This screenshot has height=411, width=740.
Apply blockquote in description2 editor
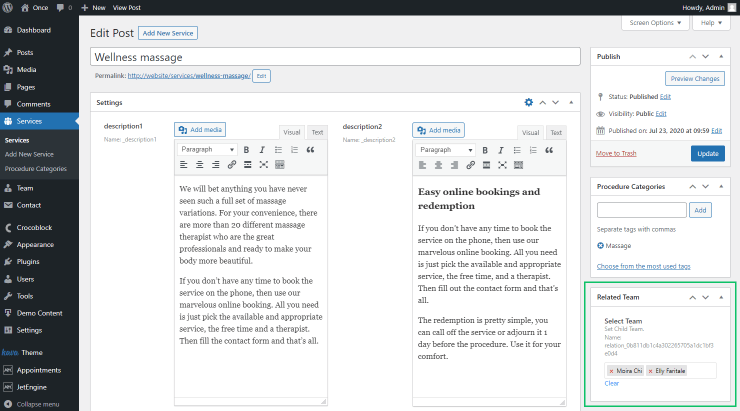coord(549,150)
